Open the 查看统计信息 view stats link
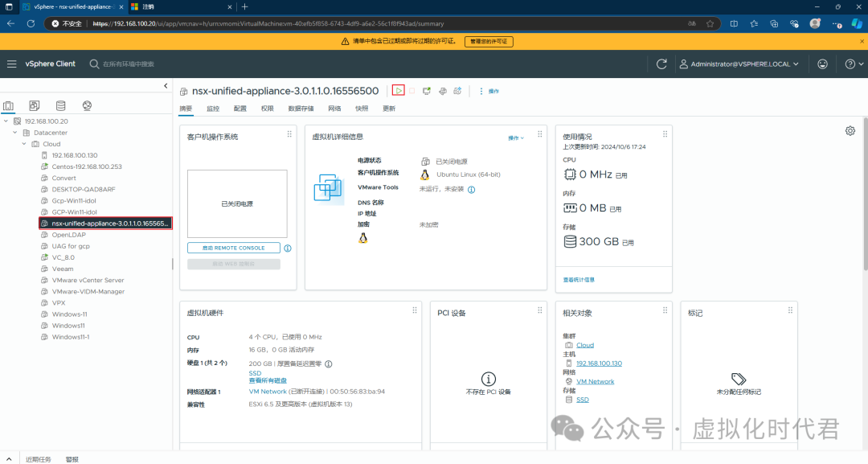Image resolution: width=868 pixels, height=464 pixels. 579,280
